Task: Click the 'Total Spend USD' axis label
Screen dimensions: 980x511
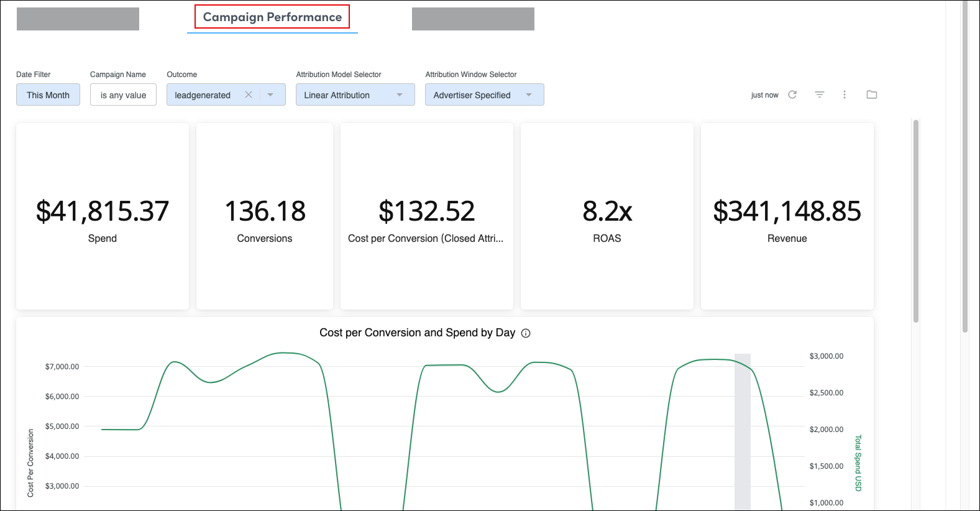Action: pyautogui.click(x=858, y=463)
